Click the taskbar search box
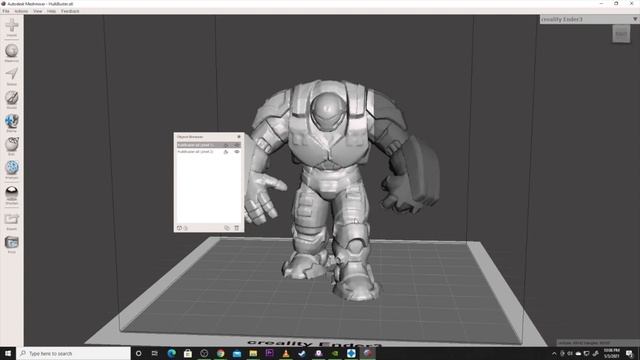This screenshot has height=360, width=640. coord(74,353)
